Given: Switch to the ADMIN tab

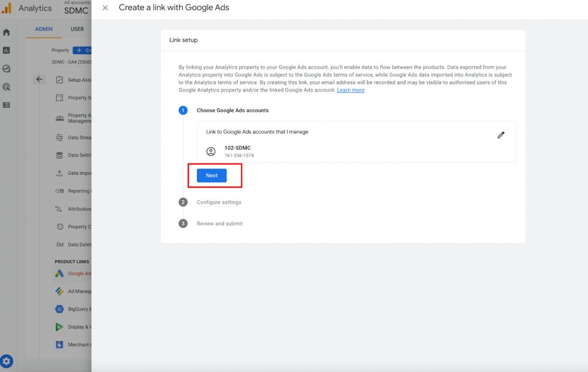Looking at the screenshot, I should [x=44, y=29].
